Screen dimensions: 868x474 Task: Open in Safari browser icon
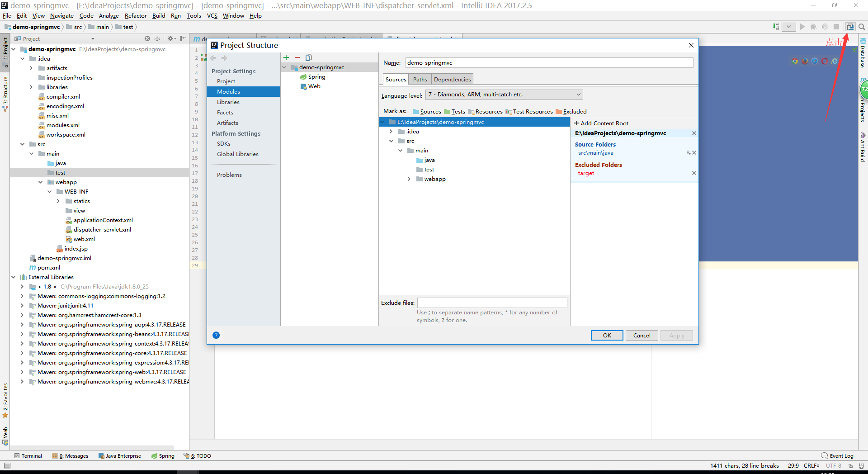click(x=815, y=61)
